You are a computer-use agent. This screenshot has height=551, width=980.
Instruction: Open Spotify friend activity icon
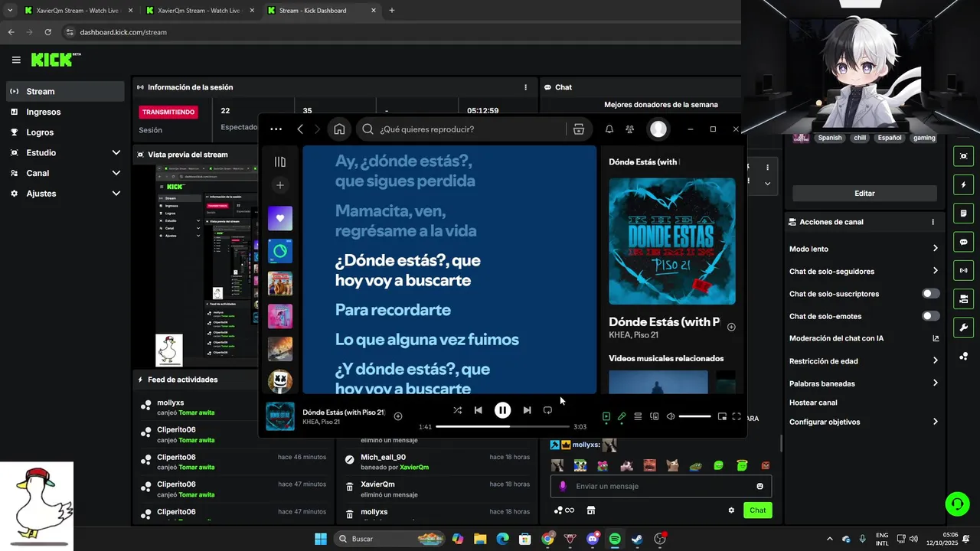point(630,129)
